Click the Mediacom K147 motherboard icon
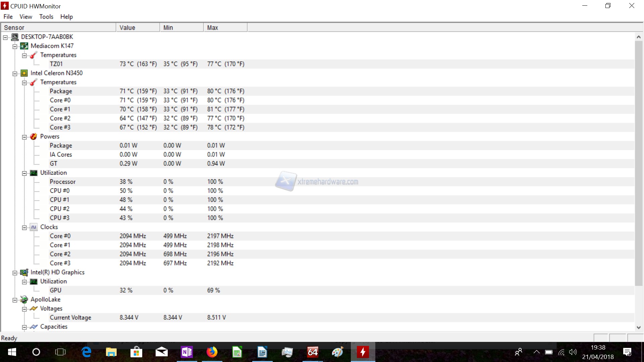This screenshot has height=362, width=644. tap(24, 46)
